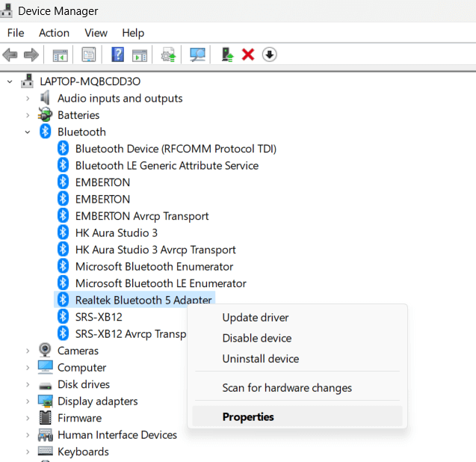Expand the Display adapters category
The height and width of the screenshot is (462, 476).
pos(28,401)
